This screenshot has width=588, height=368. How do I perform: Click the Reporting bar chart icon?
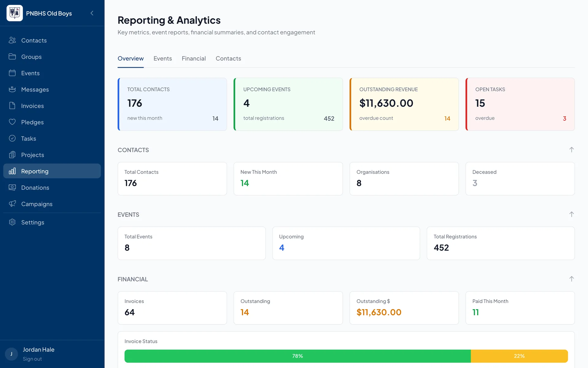coord(12,171)
